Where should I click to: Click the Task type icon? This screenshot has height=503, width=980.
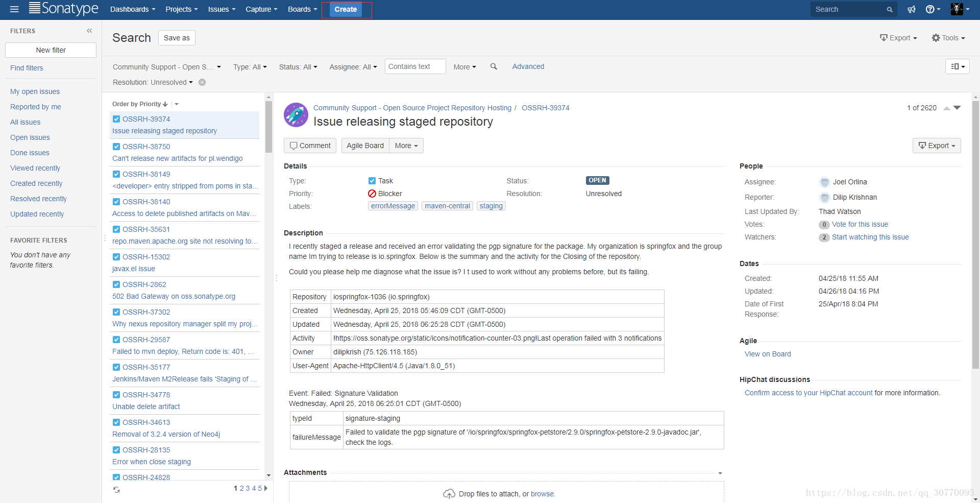pos(372,181)
